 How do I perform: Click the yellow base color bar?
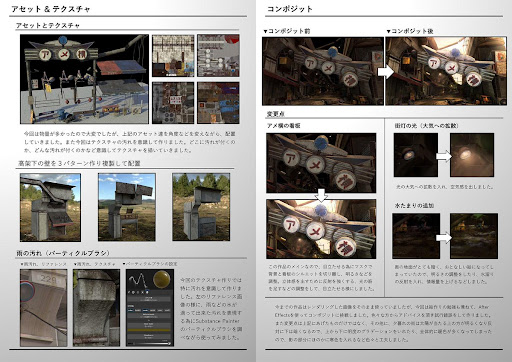tap(149, 330)
